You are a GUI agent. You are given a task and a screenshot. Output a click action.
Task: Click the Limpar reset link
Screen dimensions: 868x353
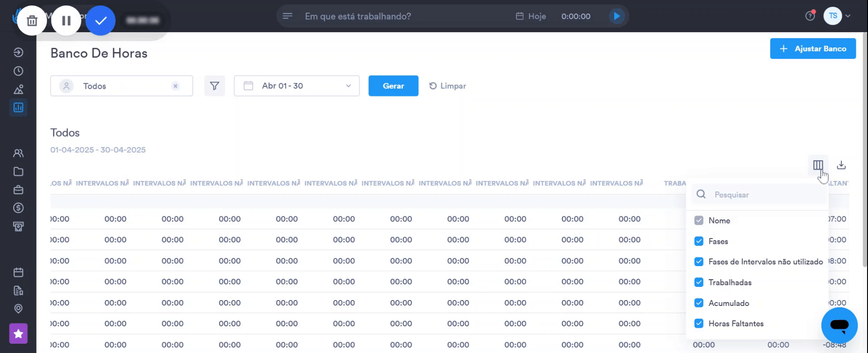coord(448,86)
